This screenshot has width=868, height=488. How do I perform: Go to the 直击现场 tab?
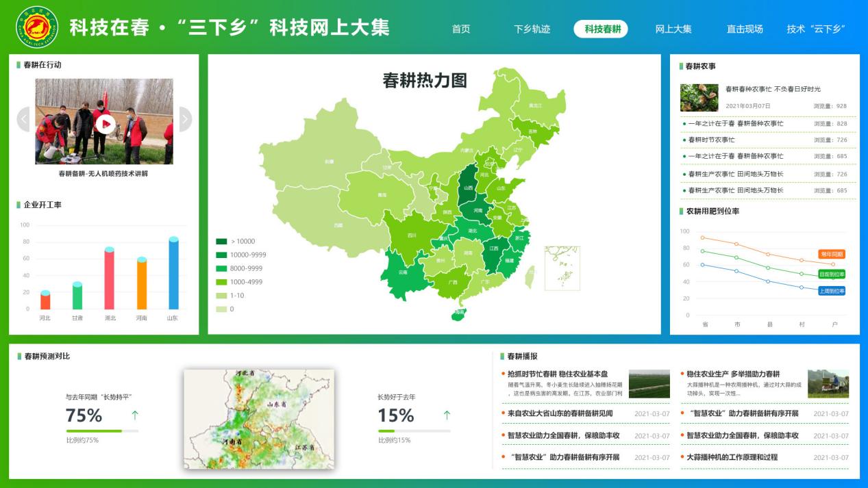tap(745, 29)
